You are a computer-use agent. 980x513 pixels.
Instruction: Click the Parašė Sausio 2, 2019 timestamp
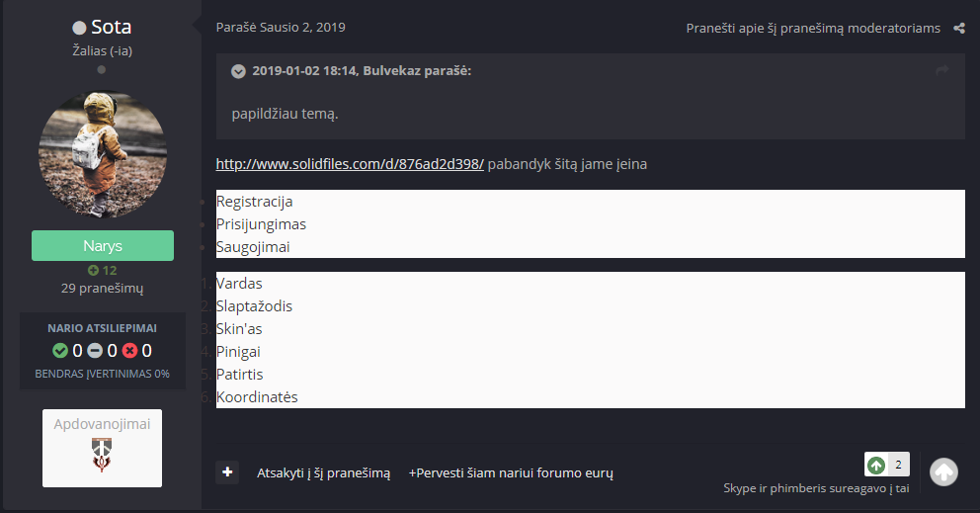click(x=281, y=28)
